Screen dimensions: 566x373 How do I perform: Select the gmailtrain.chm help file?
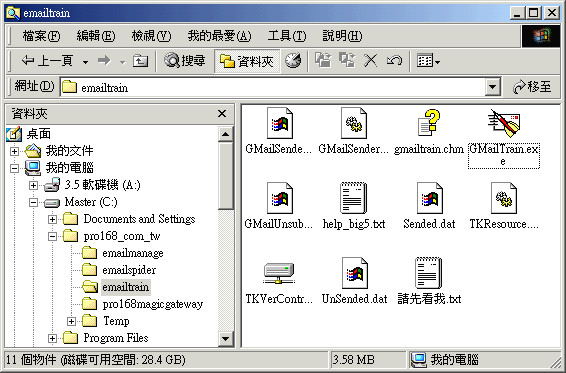(428, 124)
